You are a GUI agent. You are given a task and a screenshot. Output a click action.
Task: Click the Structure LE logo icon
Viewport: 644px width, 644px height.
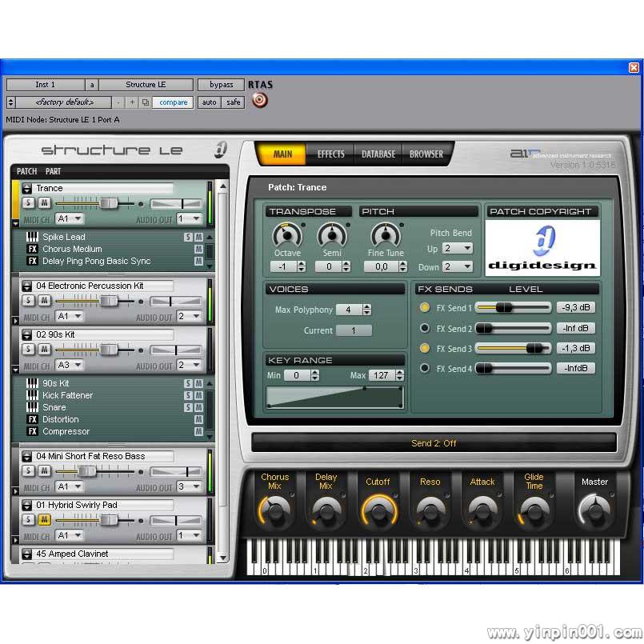pyautogui.click(x=221, y=149)
